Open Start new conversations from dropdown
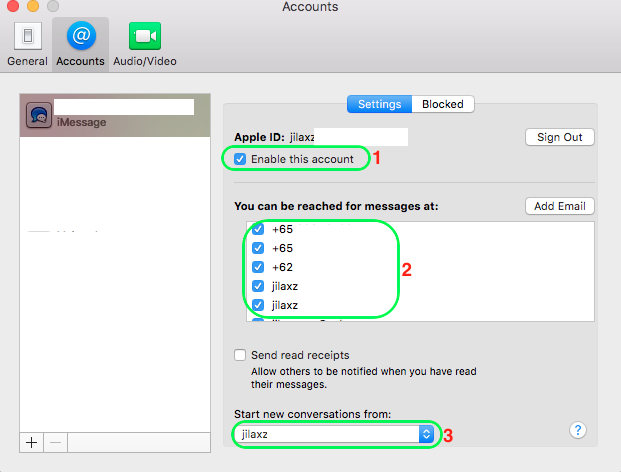The height and width of the screenshot is (472, 621). pyautogui.click(x=334, y=434)
